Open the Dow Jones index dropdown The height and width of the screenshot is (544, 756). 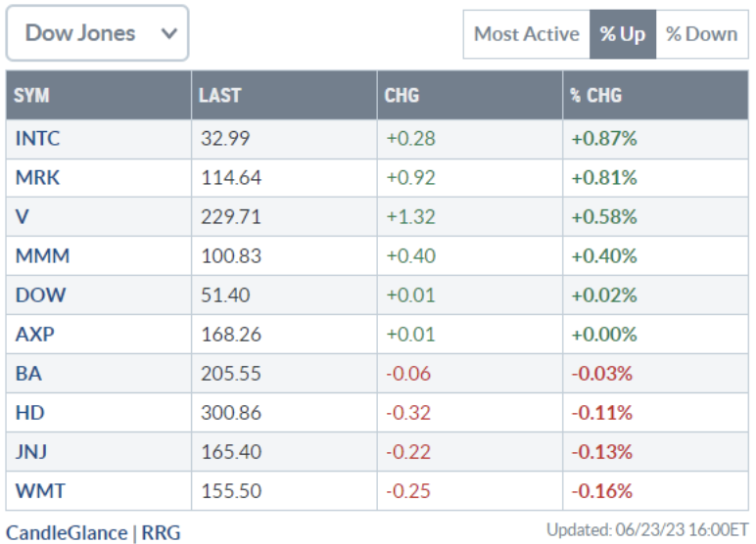coord(97,33)
